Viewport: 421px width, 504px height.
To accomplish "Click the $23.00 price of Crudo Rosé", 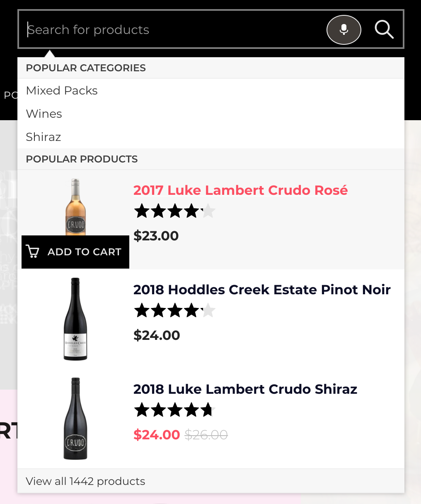I will point(156,236).
